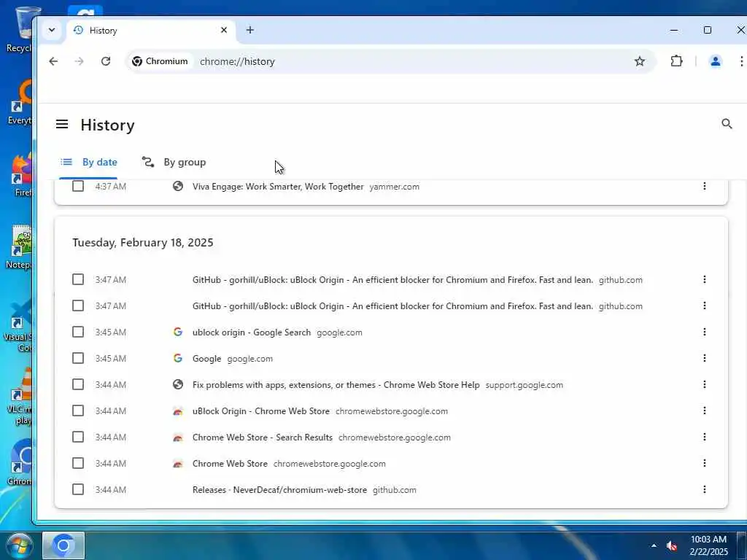
Task: Open the Firefox desktop shortcut
Action: click(22, 175)
